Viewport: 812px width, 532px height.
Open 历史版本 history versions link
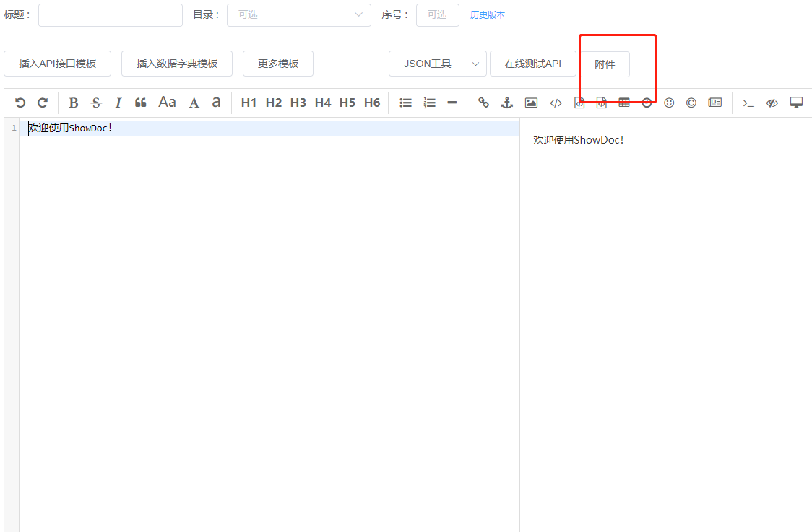tap(488, 15)
